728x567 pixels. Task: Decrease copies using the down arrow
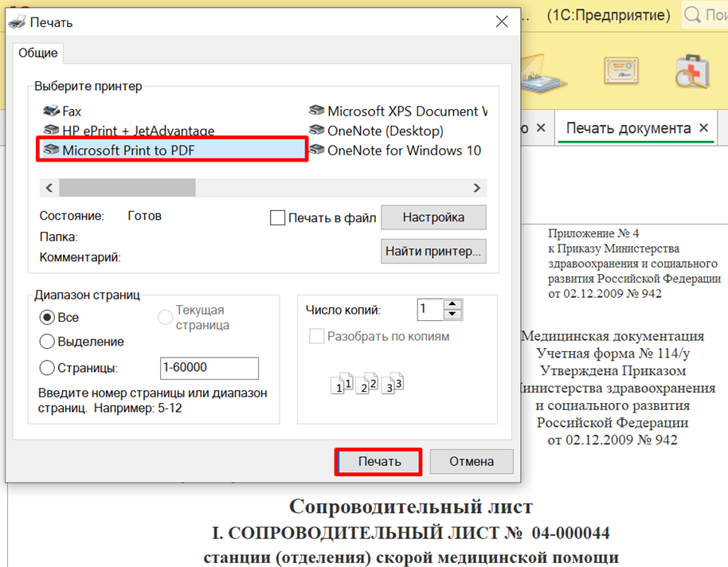coord(452,315)
